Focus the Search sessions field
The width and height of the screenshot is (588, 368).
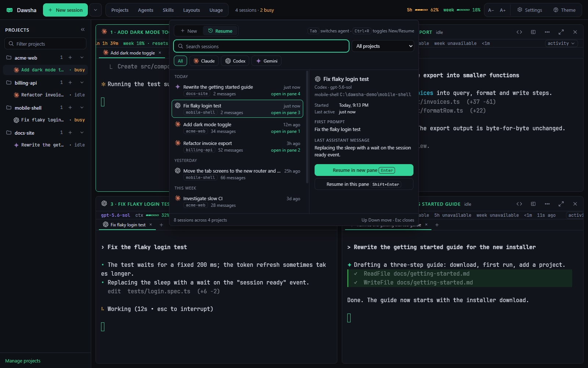tap(261, 46)
